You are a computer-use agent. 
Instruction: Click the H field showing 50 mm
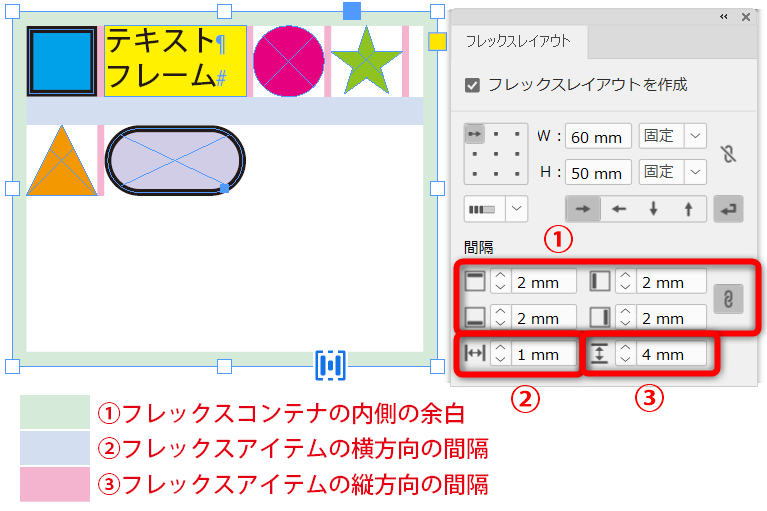(598, 173)
